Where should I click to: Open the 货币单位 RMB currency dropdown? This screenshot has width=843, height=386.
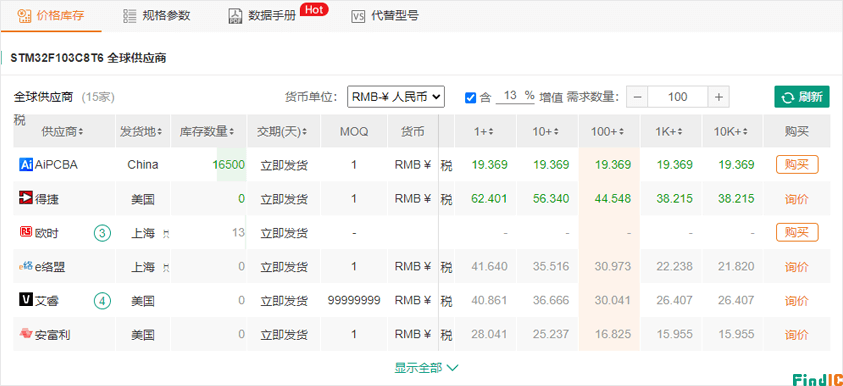[x=396, y=97]
